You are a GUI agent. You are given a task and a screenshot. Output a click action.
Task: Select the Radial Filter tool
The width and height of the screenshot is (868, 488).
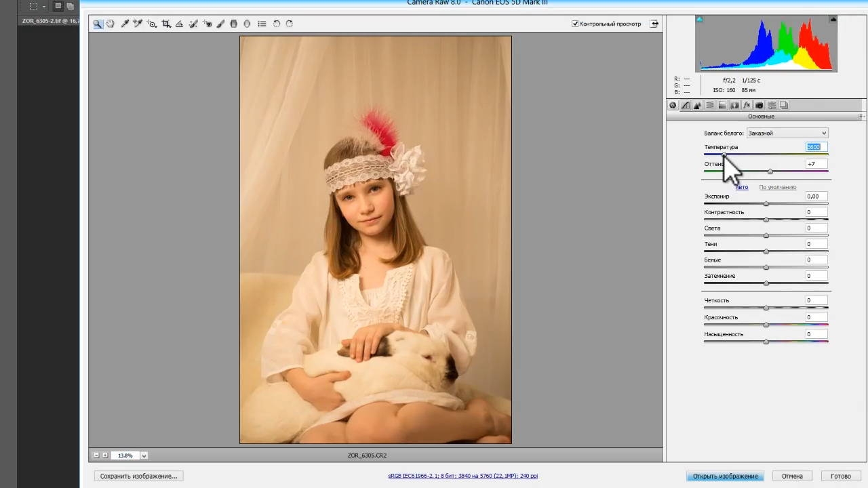coord(247,24)
